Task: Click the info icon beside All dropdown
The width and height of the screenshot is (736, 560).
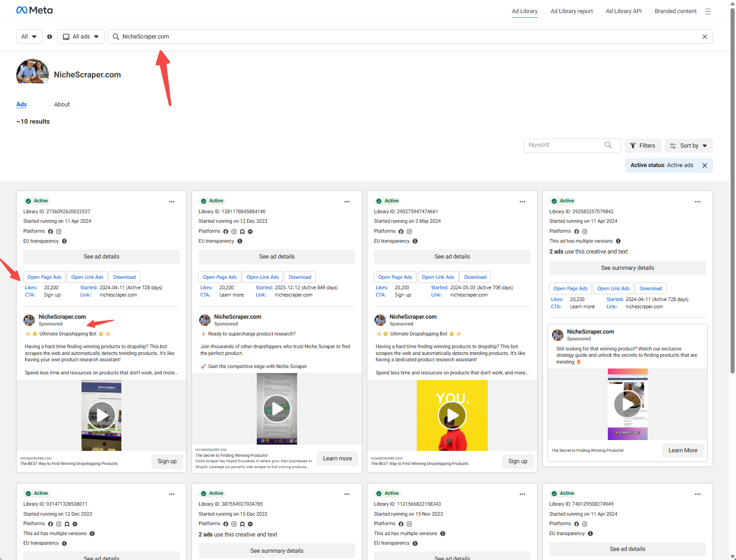Action: [x=50, y=37]
